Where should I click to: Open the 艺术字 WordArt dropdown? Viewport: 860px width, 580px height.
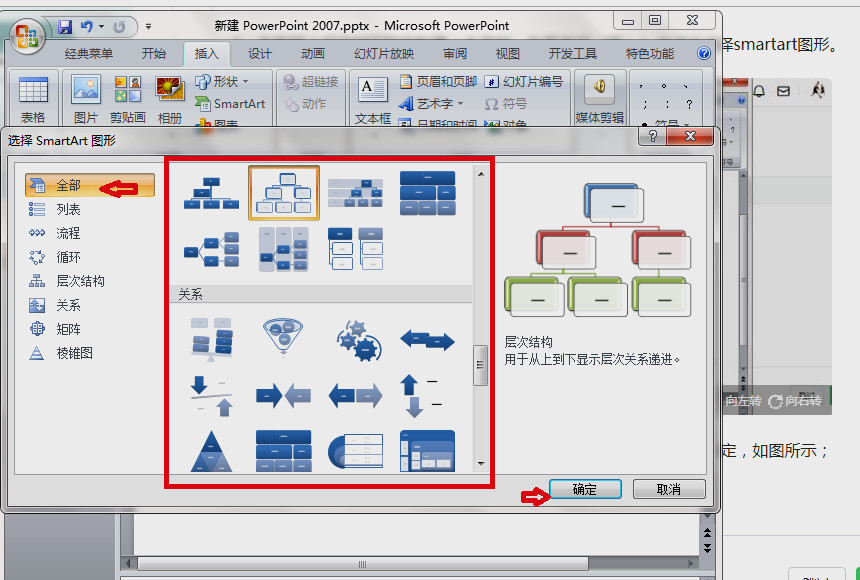[432, 104]
